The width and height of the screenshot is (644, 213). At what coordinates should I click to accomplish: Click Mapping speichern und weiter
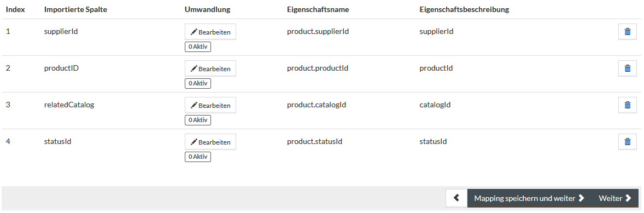click(x=529, y=198)
